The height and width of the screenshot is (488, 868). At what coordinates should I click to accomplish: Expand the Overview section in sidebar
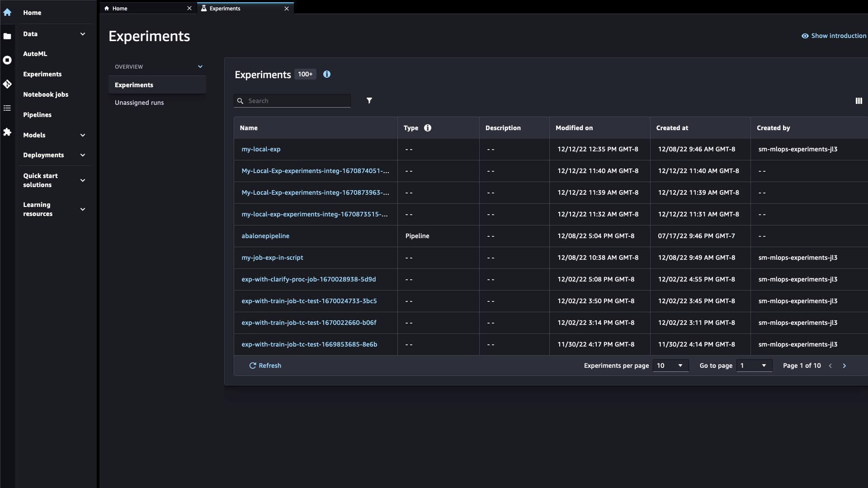pos(200,66)
